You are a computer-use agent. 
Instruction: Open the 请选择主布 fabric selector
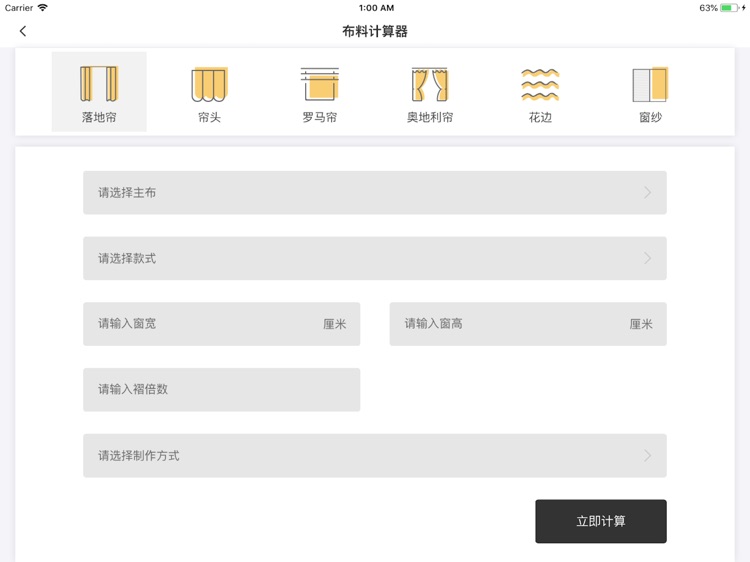click(375, 192)
